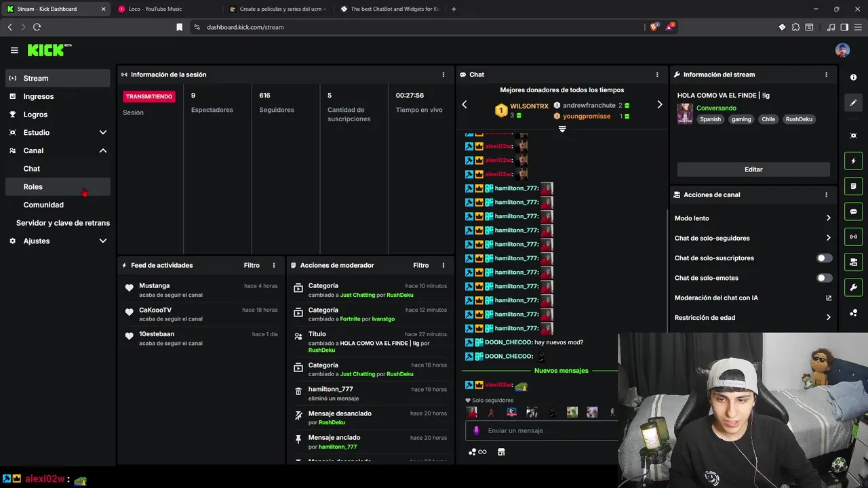Show next top donors with right arrow

659,104
